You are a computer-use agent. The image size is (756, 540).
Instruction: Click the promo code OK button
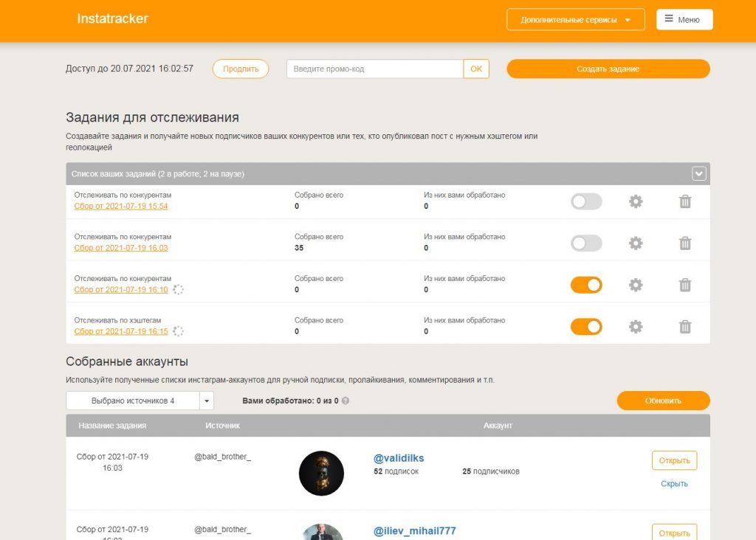(x=476, y=69)
